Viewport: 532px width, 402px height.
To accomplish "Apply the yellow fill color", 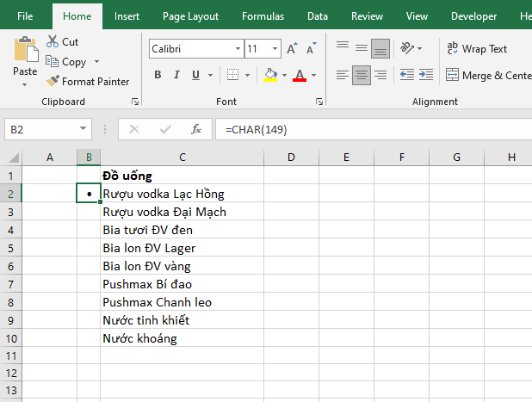I will (x=270, y=75).
